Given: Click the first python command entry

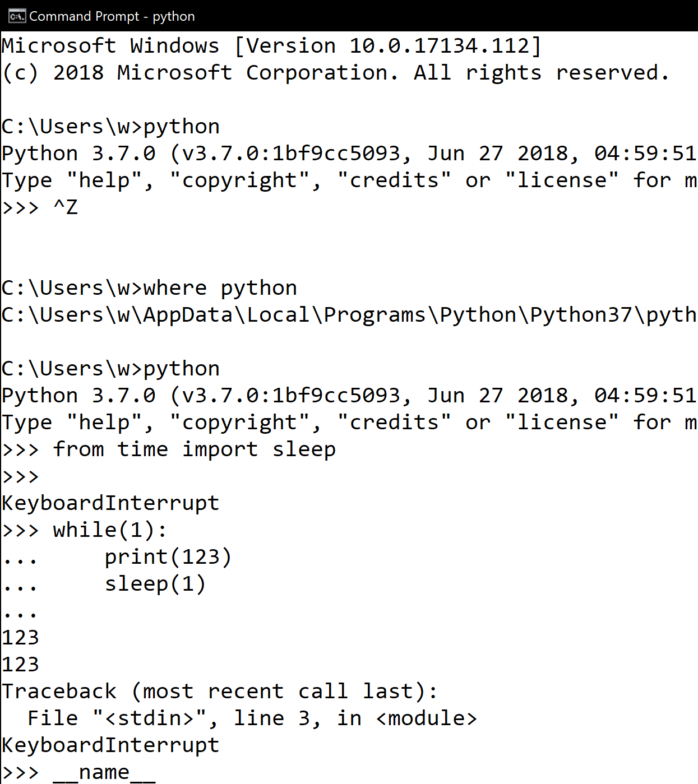Looking at the screenshot, I should [x=109, y=126].
